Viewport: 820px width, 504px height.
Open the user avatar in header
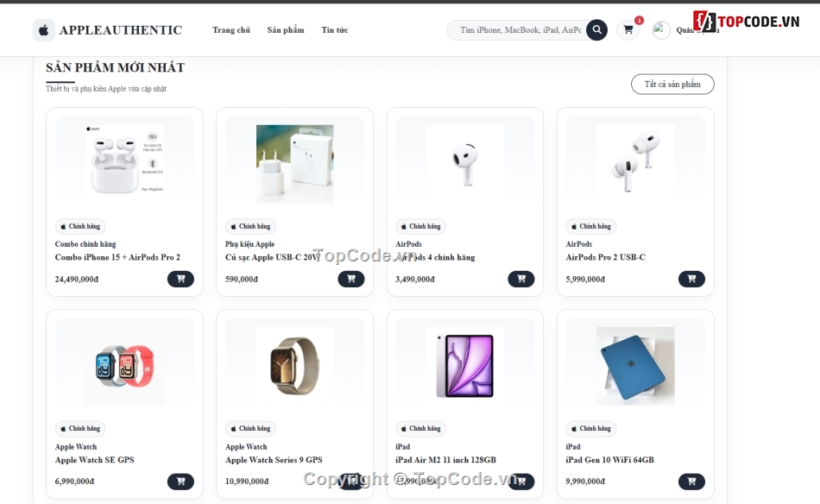pos(661,30)
